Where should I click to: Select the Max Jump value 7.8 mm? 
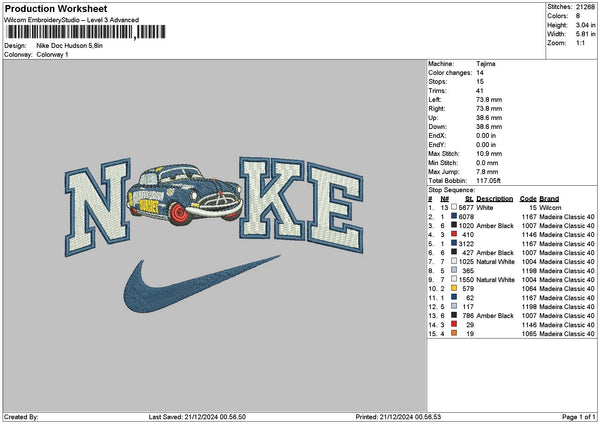tap(487, 172)
